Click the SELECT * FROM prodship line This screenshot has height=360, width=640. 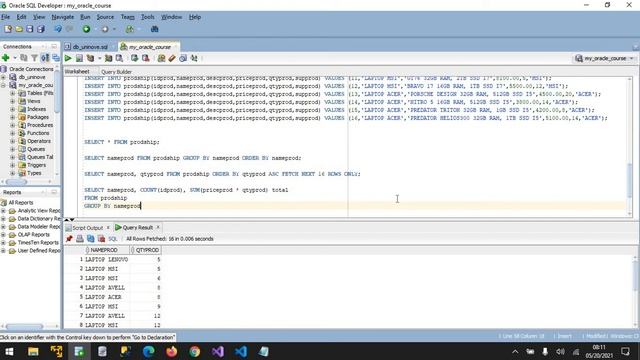pos(122,142)
